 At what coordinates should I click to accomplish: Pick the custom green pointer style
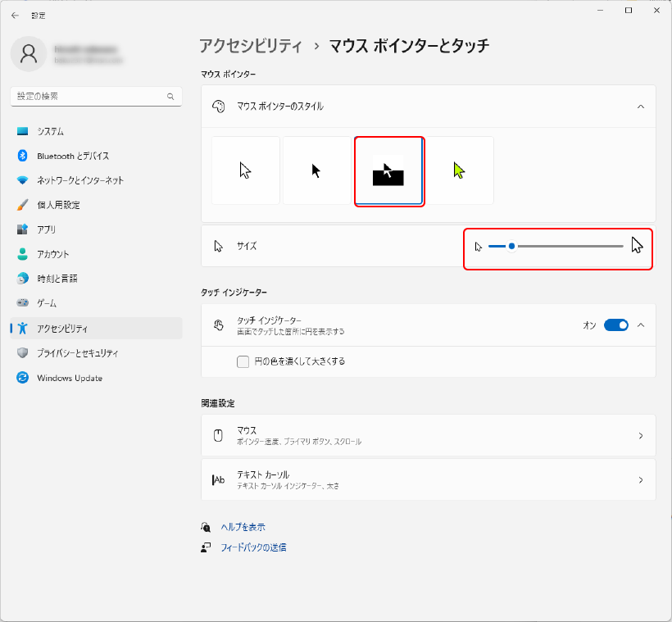tap(460, 170)
